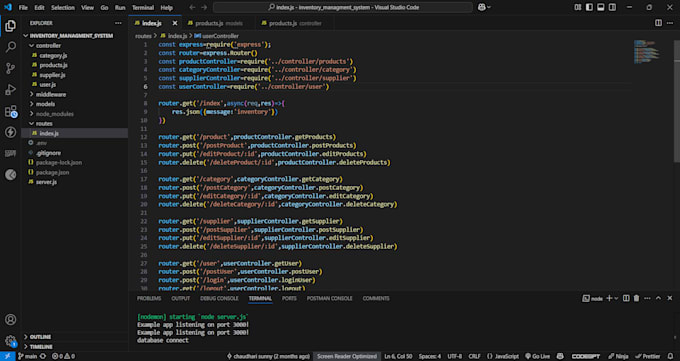The height and width of the screenshot is (361, 680).
Task: Expand the middleware folder
Action: coord(51,94)
